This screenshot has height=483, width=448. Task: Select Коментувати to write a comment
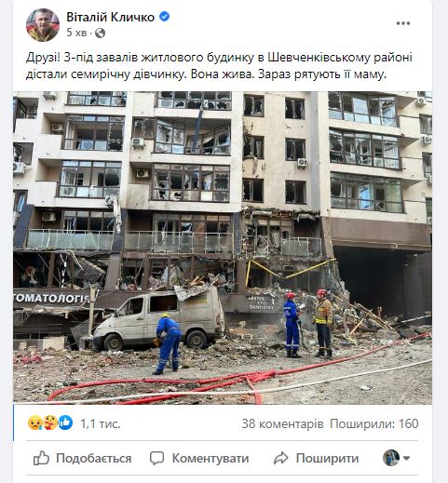tap(199, 458)
